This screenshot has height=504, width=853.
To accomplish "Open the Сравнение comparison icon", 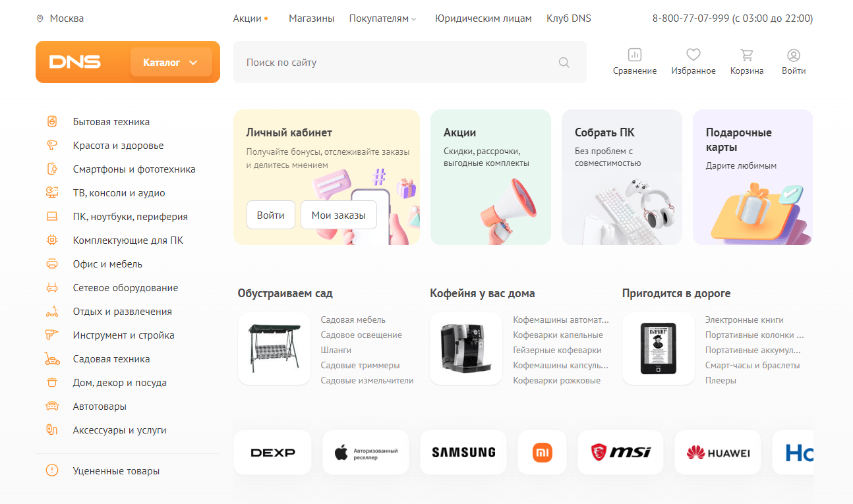I will pos(634,55).
